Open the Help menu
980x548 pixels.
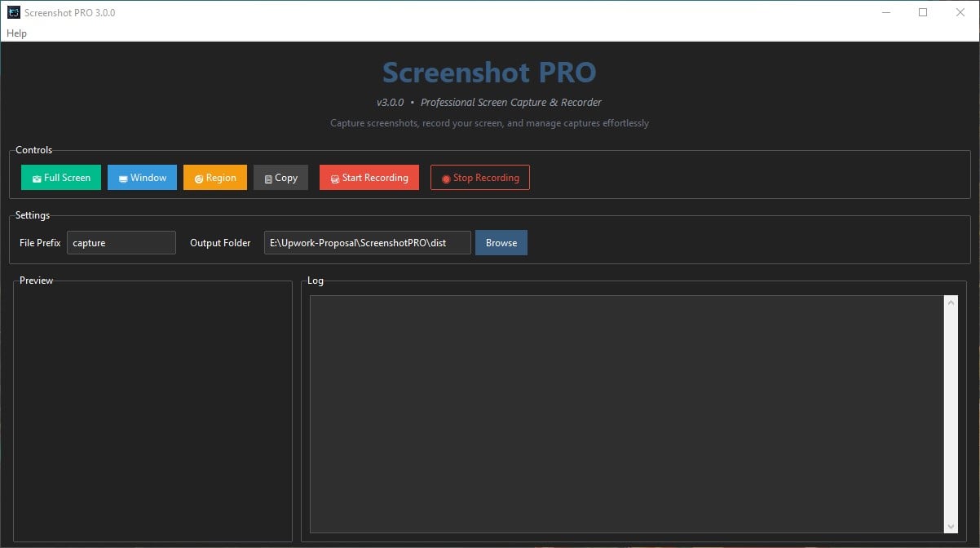[x=16, y=33]
